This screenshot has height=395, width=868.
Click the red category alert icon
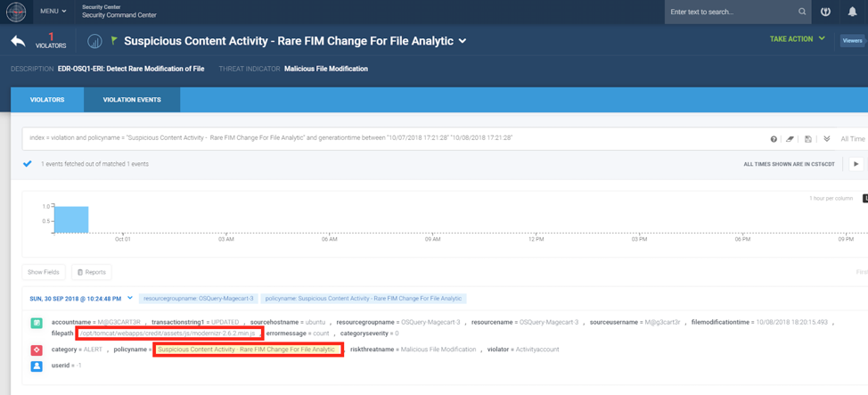click(x=37, y=350)
